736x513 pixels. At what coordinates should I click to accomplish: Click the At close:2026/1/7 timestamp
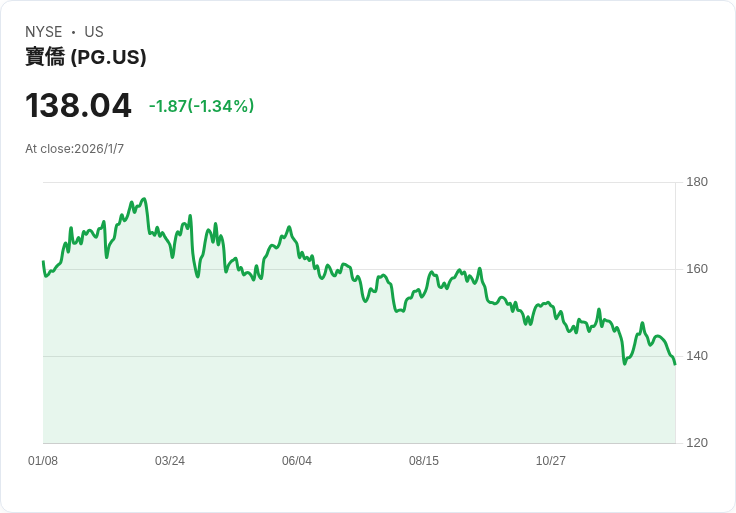pos(75,149)
